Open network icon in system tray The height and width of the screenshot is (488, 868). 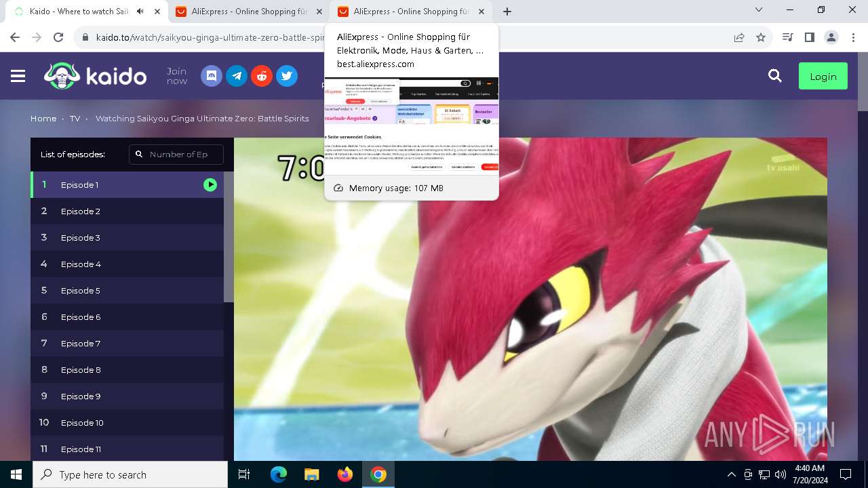pos(764,474)
